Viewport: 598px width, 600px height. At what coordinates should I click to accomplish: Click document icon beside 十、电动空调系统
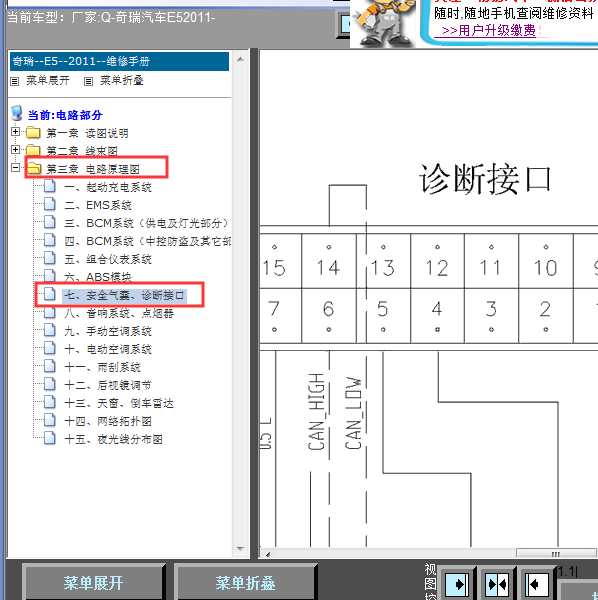pyautogui.click(x=49, y=348)
